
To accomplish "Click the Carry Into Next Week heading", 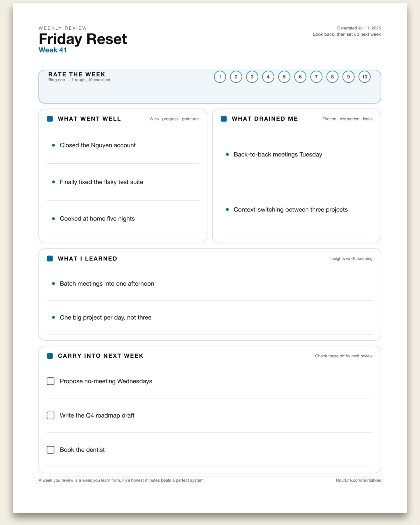I will click(101, 356).
